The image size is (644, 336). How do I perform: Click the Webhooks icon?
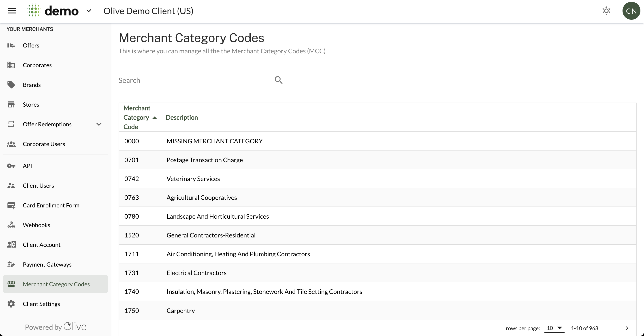pyautogui.click(x=11, y=225)
